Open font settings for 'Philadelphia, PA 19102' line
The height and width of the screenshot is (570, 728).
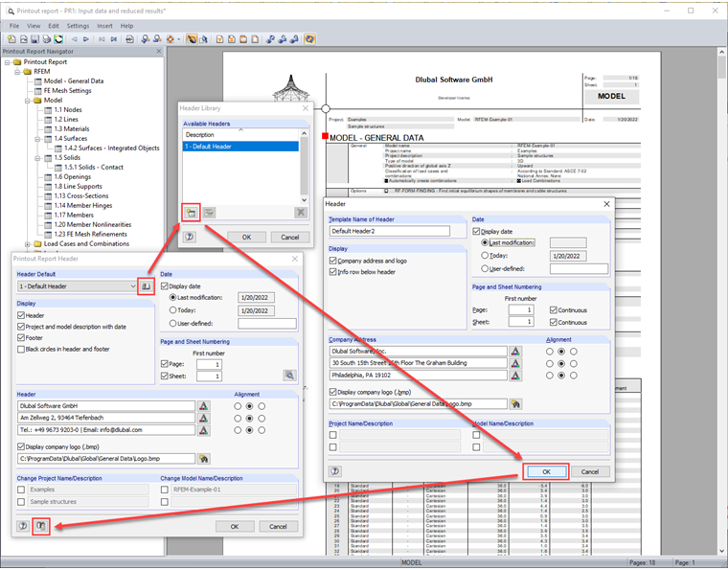click(515, 376)
